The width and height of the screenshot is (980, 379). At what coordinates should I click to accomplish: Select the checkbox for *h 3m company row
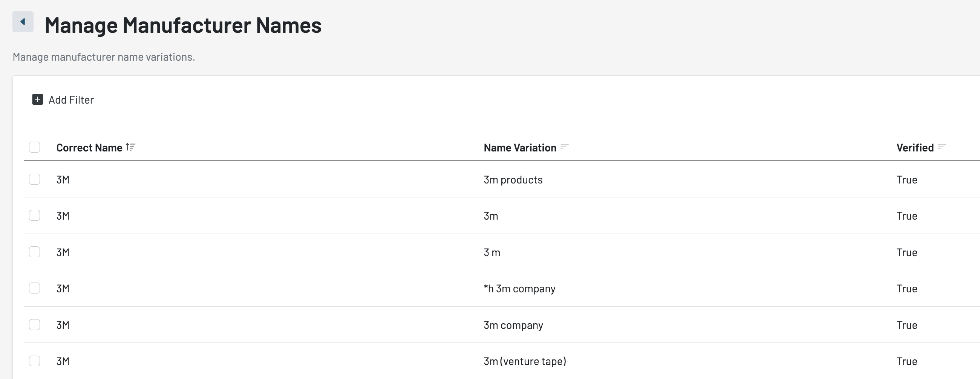tap(35, 288)
